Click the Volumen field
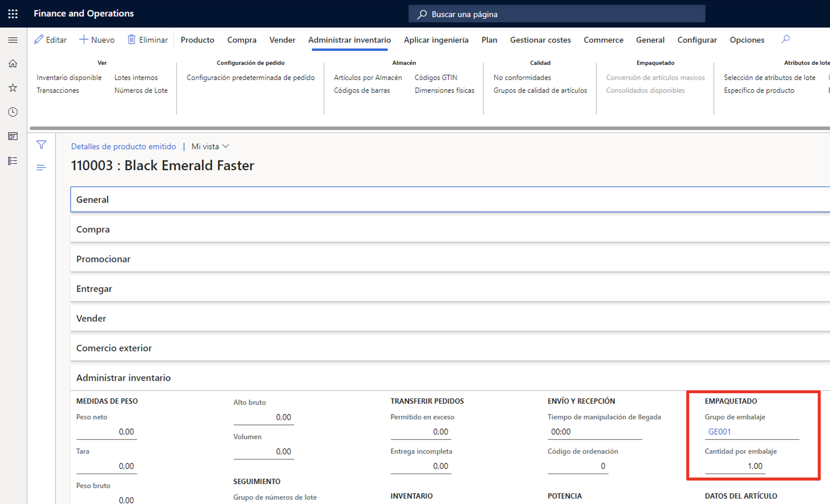Screen dimensions: 830x504 264,451
